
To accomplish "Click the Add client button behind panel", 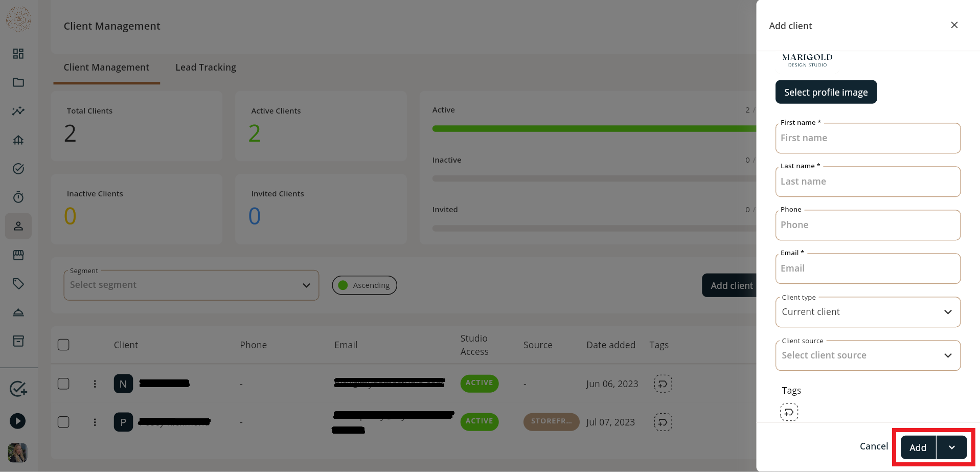I will click(730, 285).
